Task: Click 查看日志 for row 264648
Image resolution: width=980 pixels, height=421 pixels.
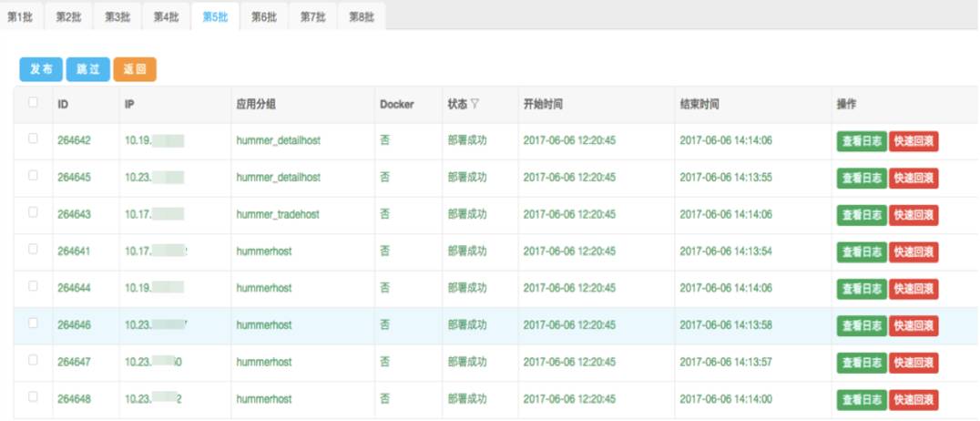Action: point(862,400)
